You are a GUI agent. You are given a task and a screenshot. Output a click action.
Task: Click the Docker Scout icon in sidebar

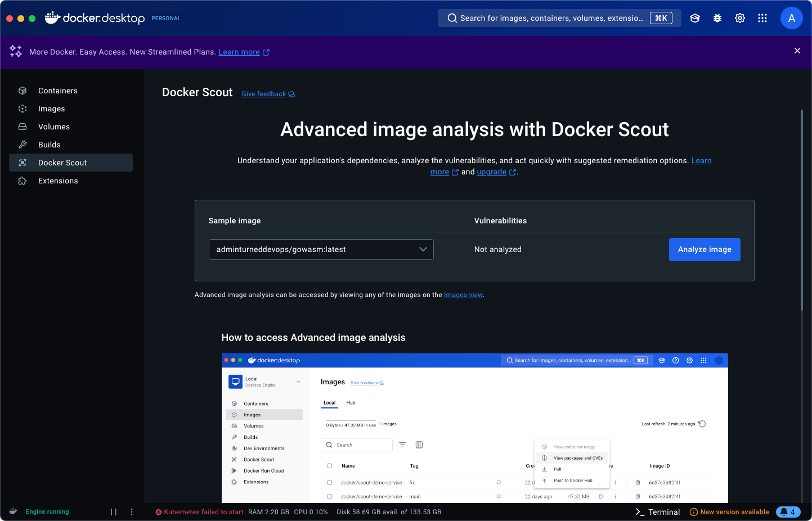point(23,163)
